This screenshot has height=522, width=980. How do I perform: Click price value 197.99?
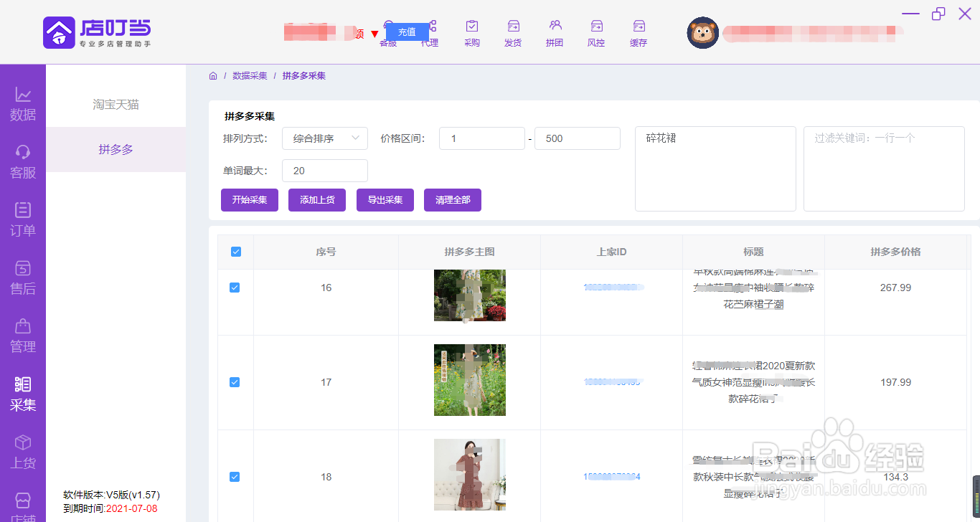(895, 382)
